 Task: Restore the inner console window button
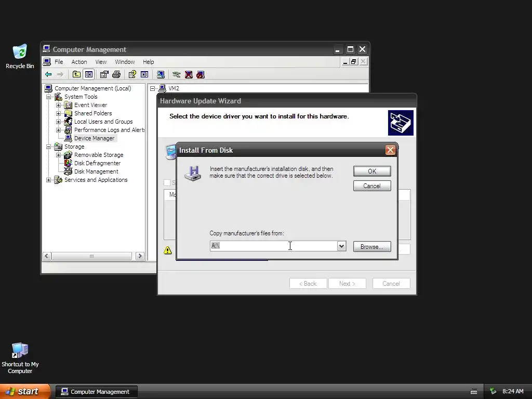click(x=354, y=62)
